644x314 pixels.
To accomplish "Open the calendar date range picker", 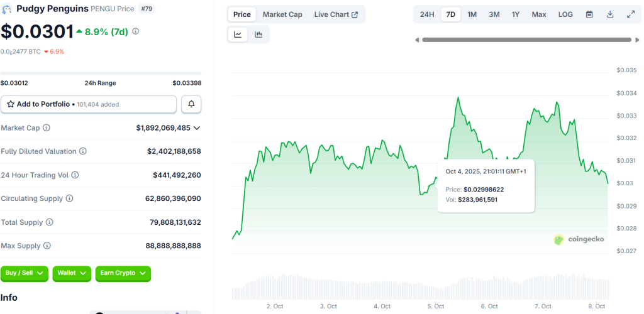I will (589, 14).
